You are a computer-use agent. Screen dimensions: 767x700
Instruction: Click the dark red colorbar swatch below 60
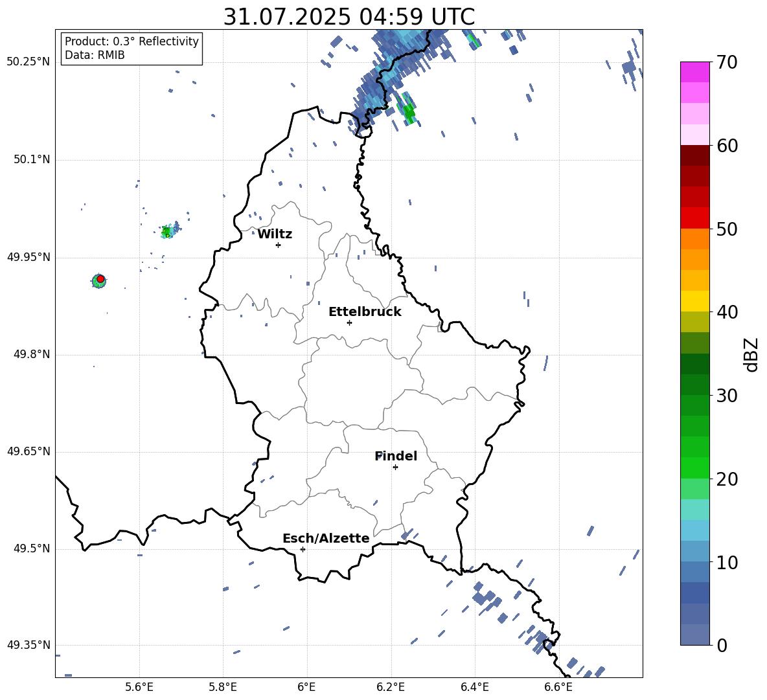tap(694, 155)
